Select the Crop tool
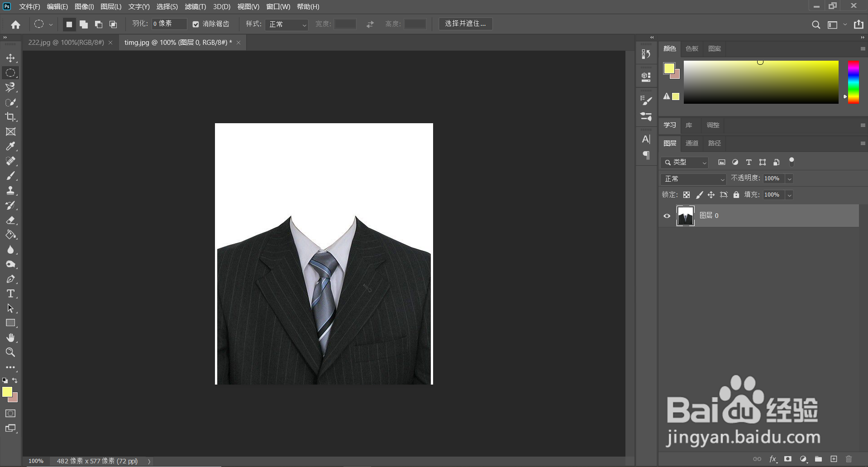 pyautogui.click(x=10, y=117)
